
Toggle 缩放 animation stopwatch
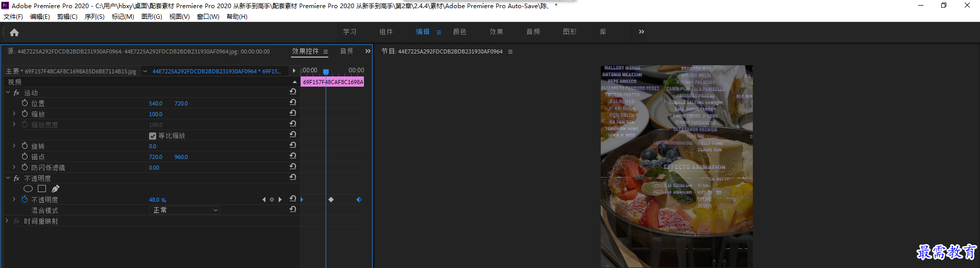click(25, 114)
